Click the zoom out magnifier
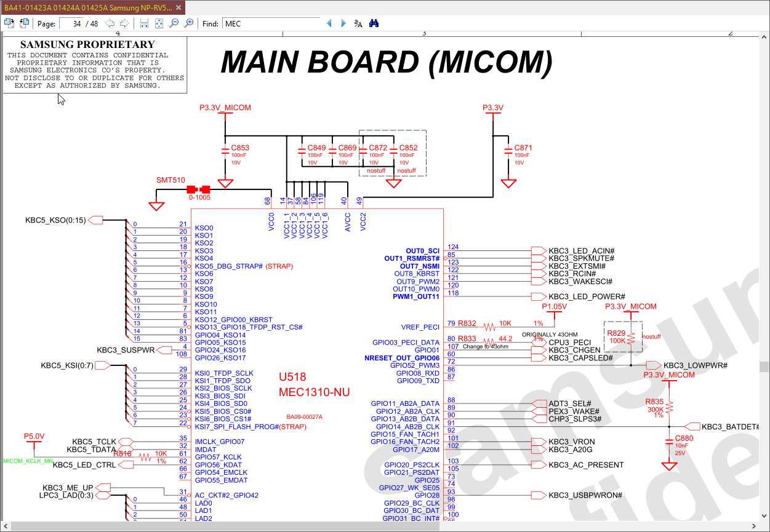The image size is (770, 532). (174, 23)
